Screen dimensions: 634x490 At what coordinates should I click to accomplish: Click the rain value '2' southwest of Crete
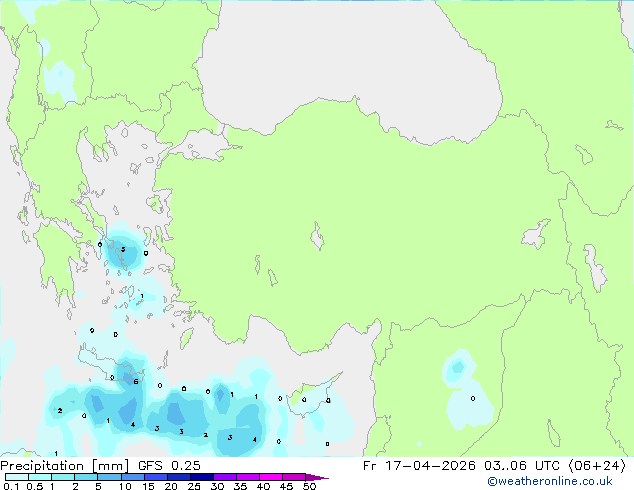[x=60, y=410]
